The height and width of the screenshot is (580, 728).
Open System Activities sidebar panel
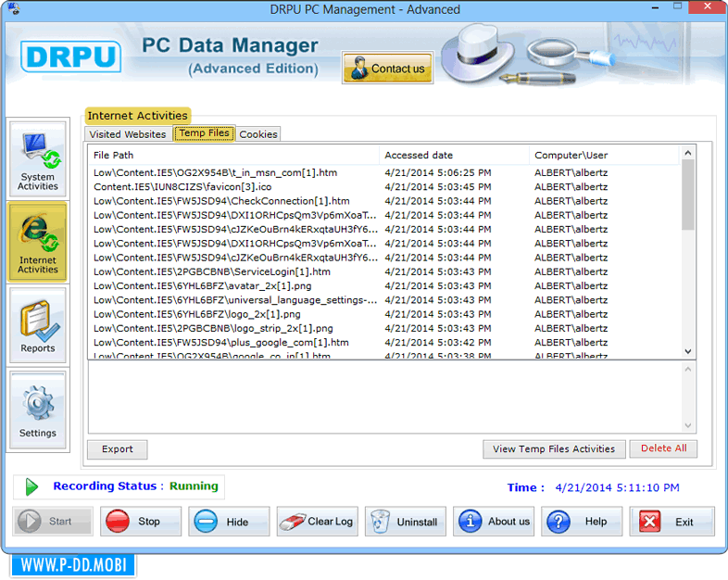coord(38,159)
